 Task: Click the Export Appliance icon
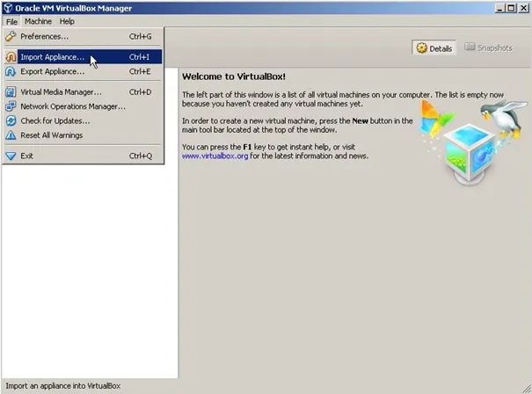pos(11,71)
